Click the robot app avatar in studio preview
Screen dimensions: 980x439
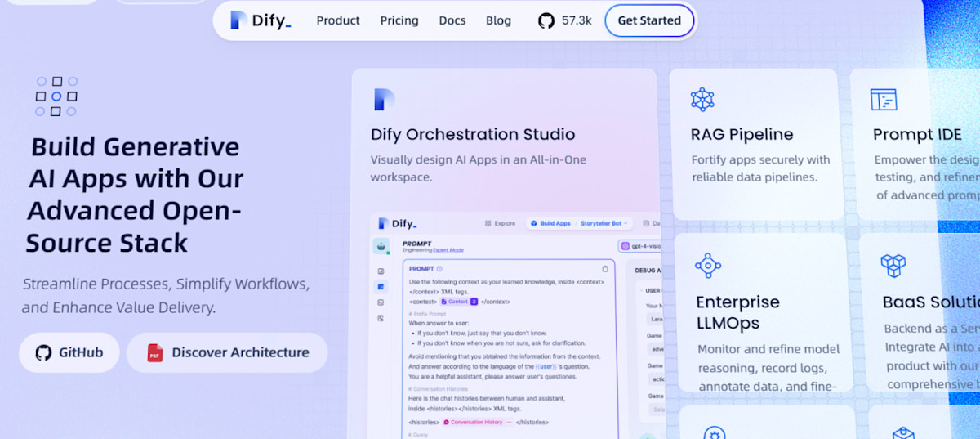(x=381, y=246)
